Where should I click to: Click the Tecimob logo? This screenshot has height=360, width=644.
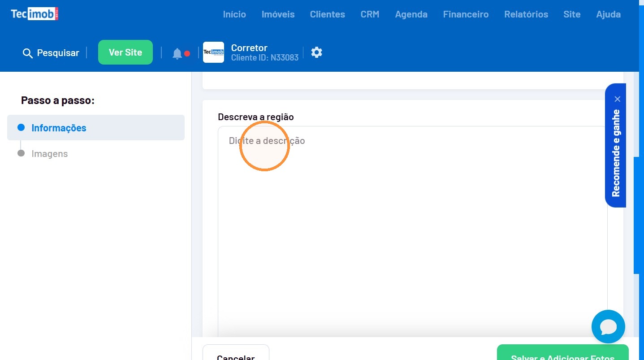35,14
